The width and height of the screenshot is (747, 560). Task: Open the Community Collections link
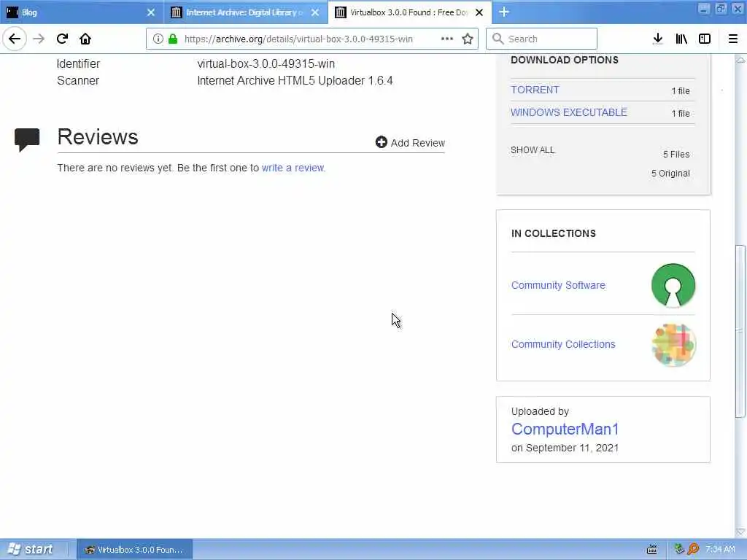(x=563, y=344)
